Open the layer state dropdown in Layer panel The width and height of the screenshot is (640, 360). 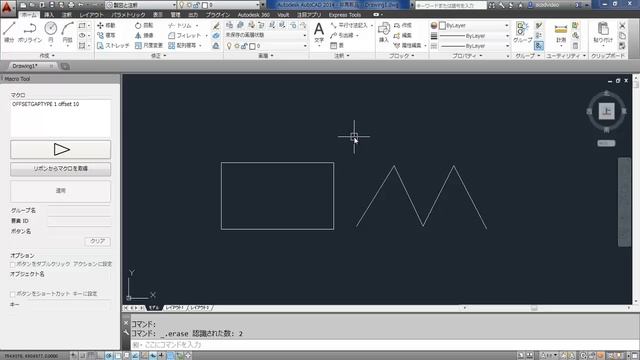pyautogui.click(x=266, y=35)
